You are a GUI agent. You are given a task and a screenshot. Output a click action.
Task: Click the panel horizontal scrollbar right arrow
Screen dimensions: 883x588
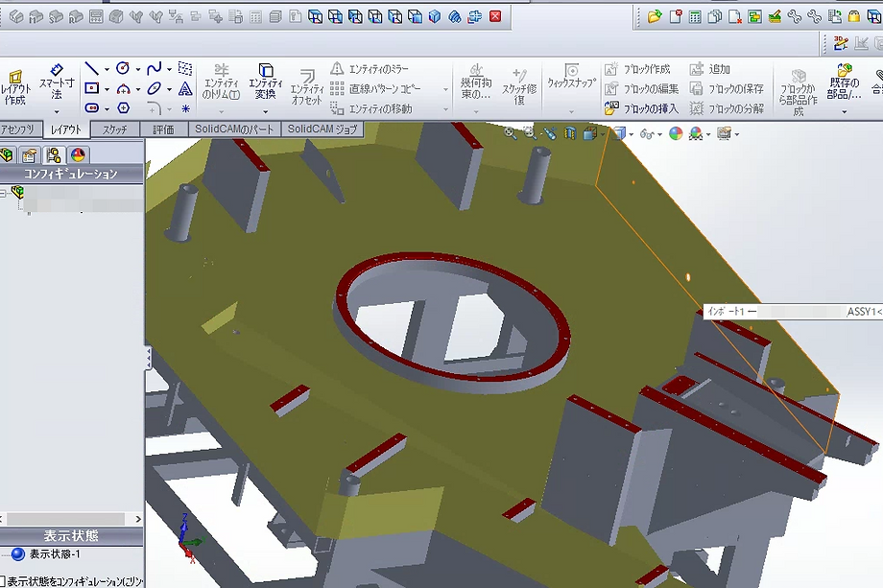[138, 519]
